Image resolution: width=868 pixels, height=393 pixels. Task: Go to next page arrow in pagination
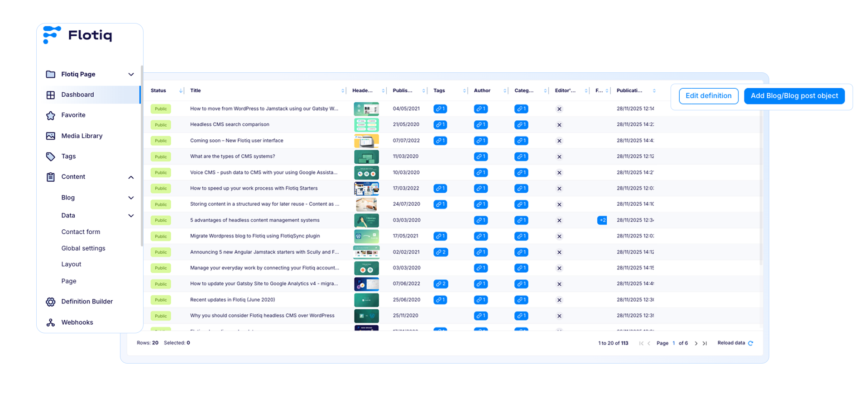696,343
